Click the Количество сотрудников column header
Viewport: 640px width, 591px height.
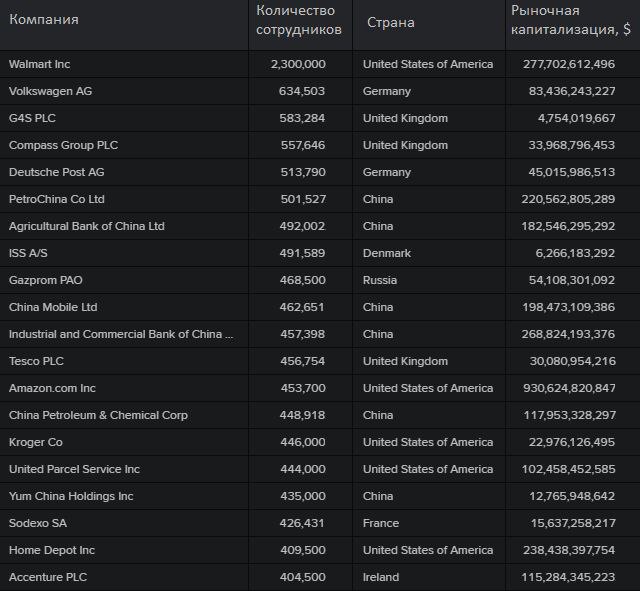[x=299, y=20]
